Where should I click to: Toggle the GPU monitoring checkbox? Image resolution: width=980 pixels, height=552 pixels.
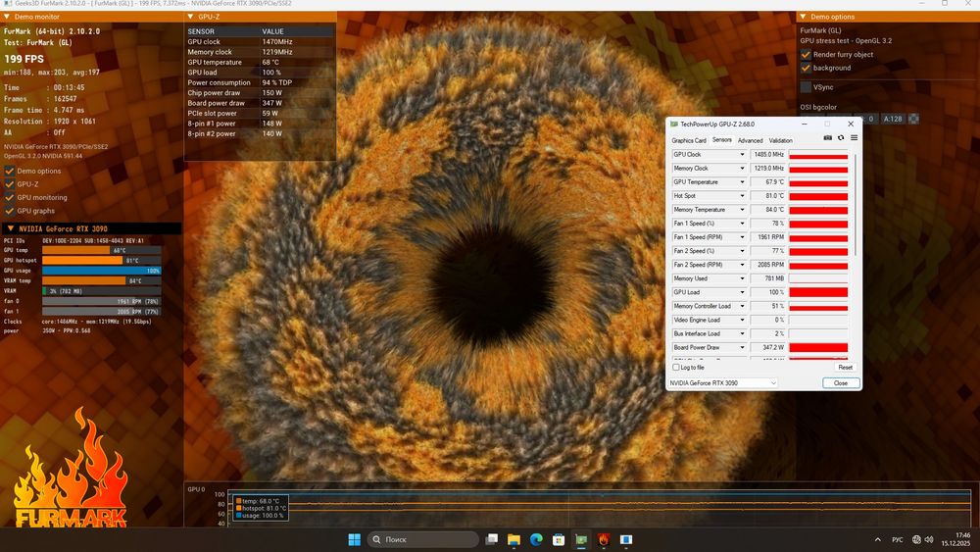(10, 197)
